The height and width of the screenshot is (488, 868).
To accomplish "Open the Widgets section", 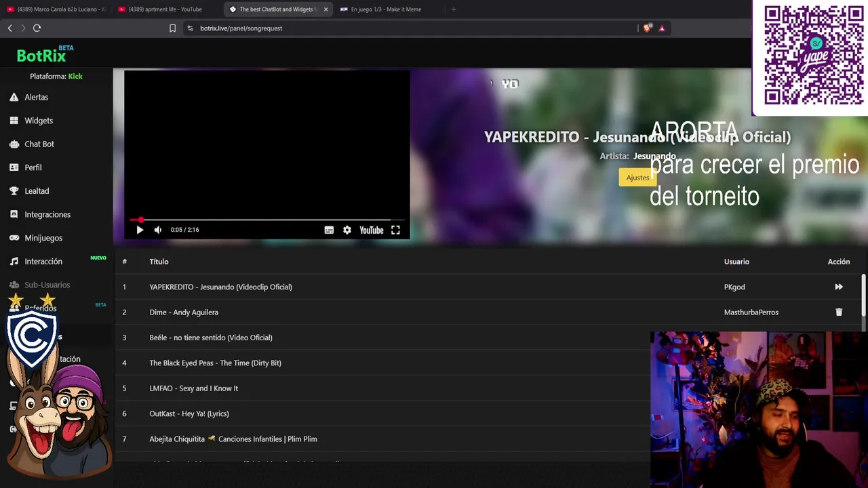I will 39,121.
